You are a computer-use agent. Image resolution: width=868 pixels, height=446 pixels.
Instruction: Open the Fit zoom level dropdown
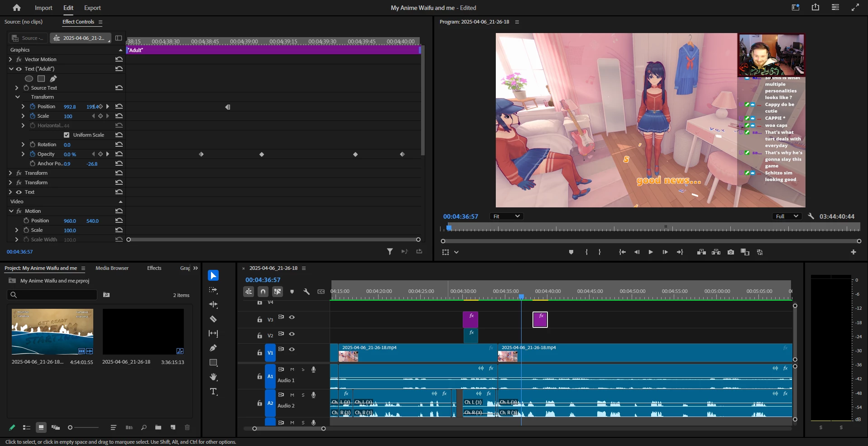(507, 216)
